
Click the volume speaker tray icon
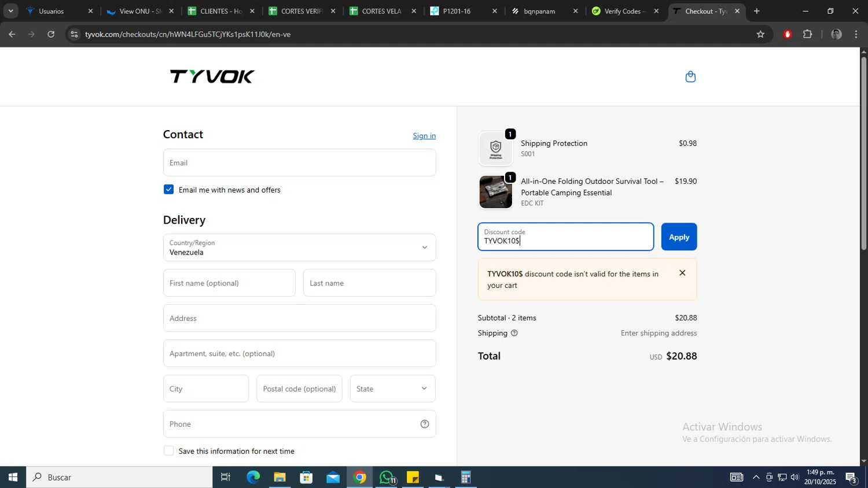[795, 477]
